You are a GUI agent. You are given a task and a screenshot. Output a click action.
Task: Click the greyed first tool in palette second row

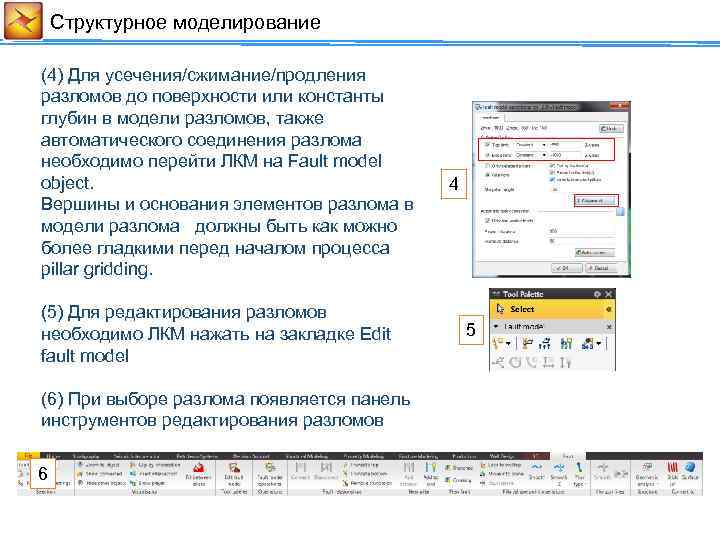498,362
